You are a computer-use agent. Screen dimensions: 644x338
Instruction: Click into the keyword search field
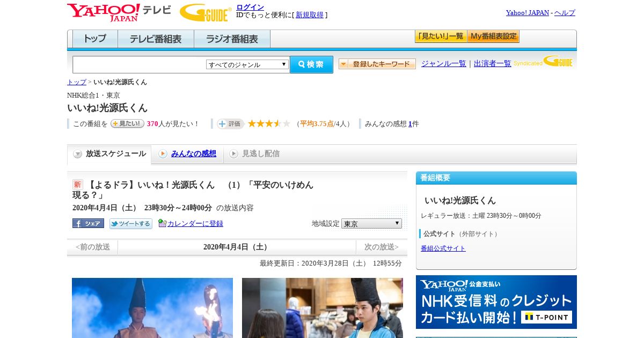(x=140, y=64)
